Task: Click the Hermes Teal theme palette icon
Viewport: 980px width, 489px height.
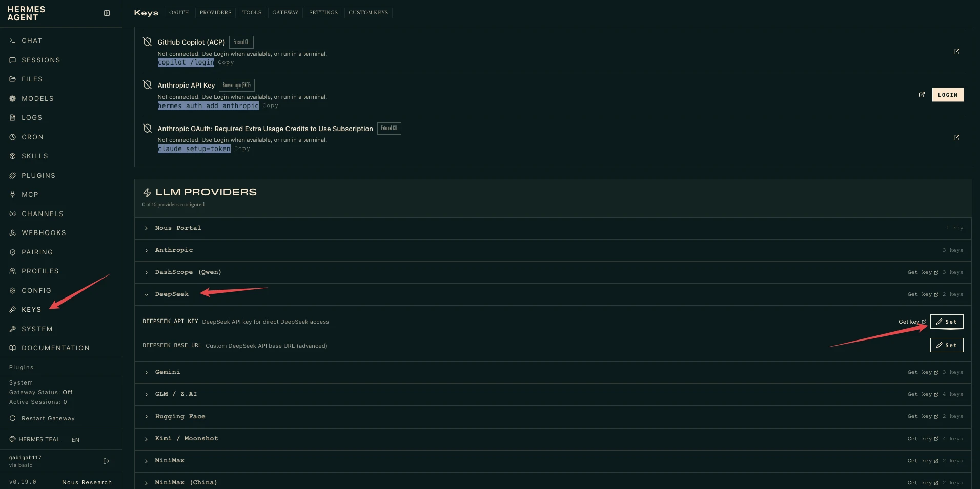Action: click(x=12, y=439)
